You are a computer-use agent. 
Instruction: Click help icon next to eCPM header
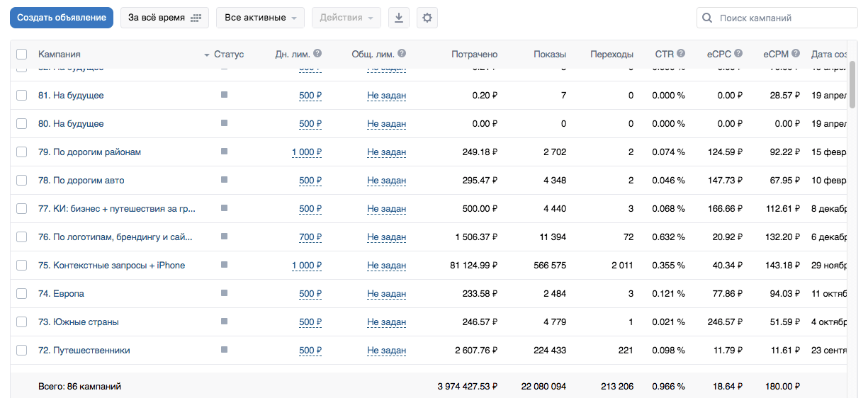(796, 54)
